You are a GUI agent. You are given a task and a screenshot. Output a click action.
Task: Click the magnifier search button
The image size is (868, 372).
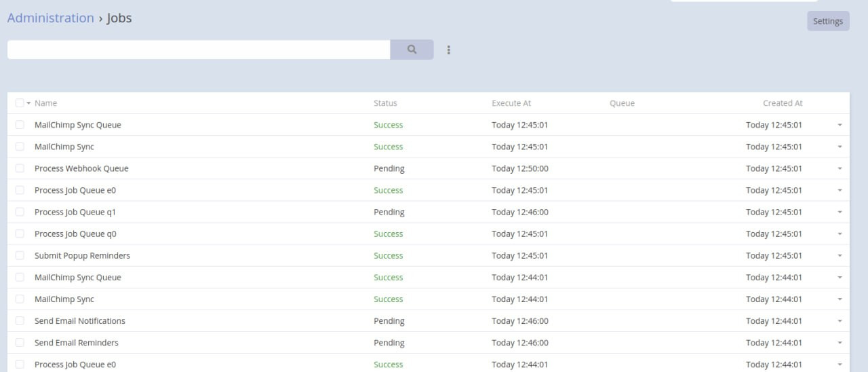(412, 50)
